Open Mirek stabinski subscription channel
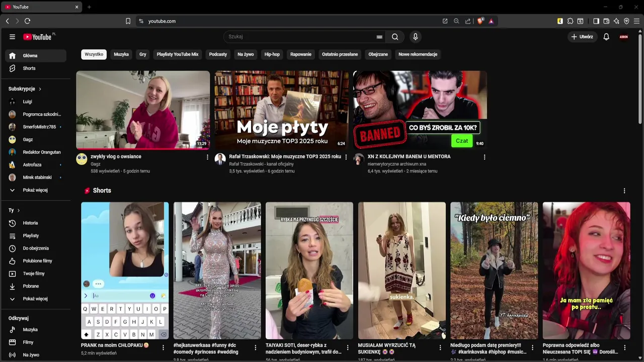 (35, 177)
